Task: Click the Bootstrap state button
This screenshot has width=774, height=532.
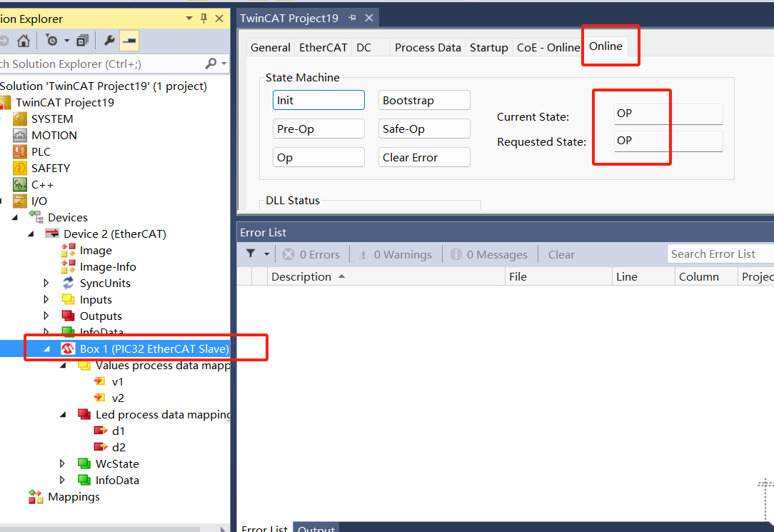Action: tap(424, 100)
